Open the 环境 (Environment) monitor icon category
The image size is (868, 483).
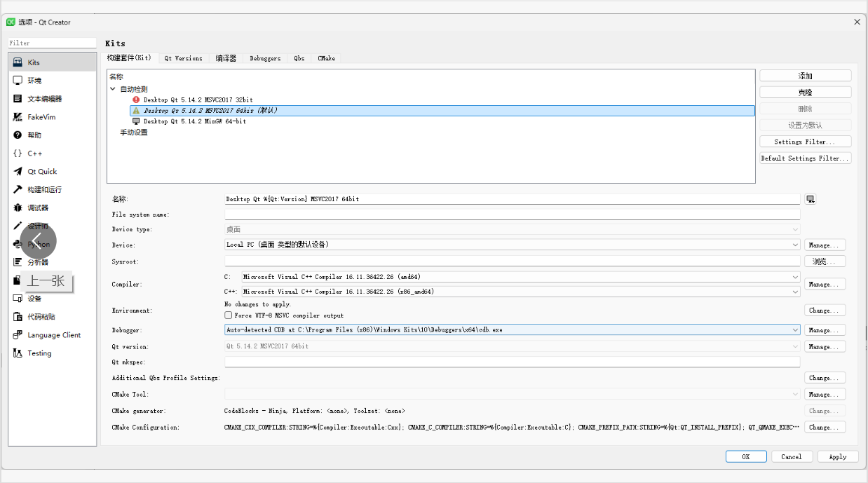point(18,81)
